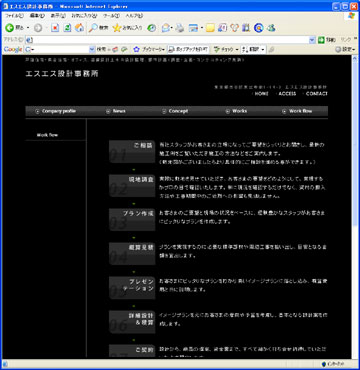This screenshot has height=370, width=360.
Task: Click the IE Back button
Action: click(x=13, y=28)
